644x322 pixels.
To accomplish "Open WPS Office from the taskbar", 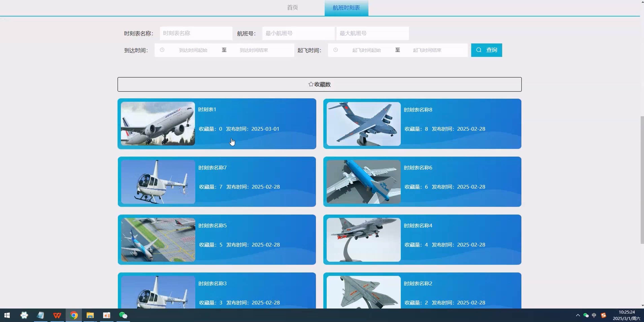I will pyautogui.click(x=57, y=315).
